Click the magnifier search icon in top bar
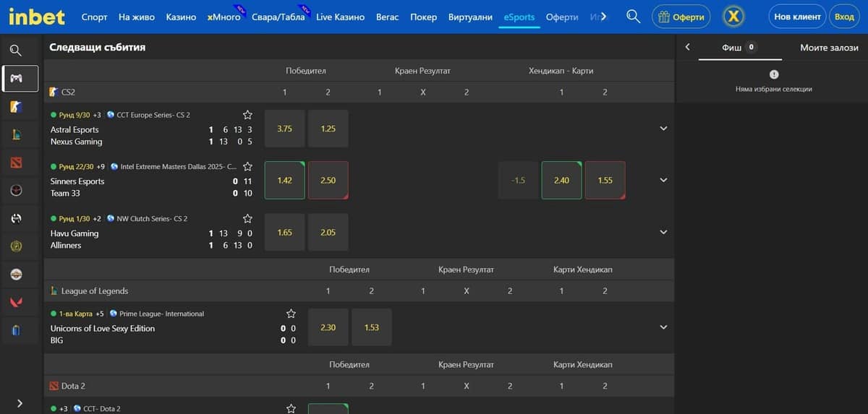Viewport: 868px width, 414px height. [x=634, y=16]
